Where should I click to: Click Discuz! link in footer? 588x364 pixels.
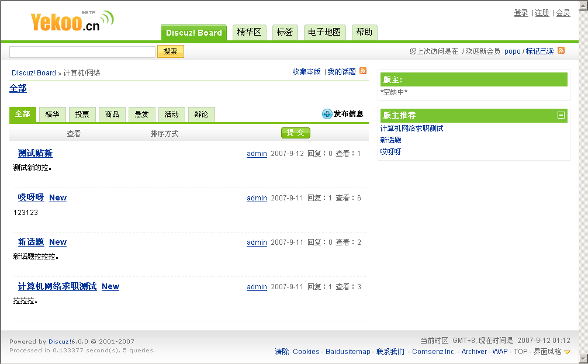pos(59,342)
